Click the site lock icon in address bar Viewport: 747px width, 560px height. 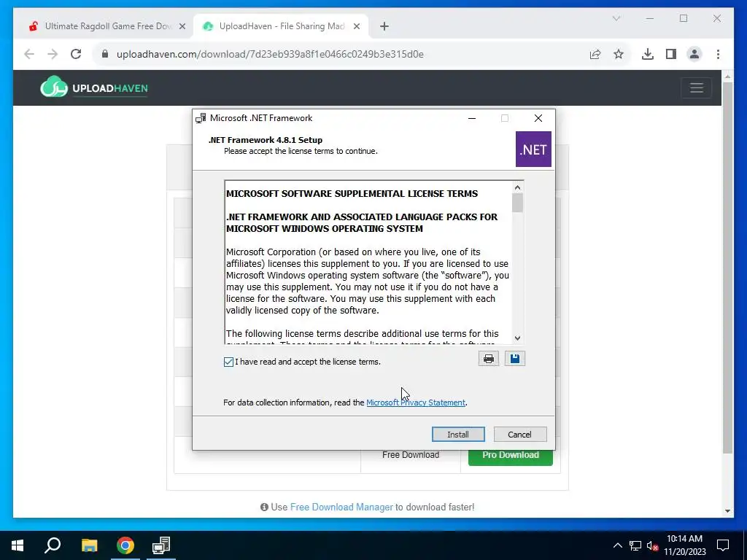(x=105, y=54)
